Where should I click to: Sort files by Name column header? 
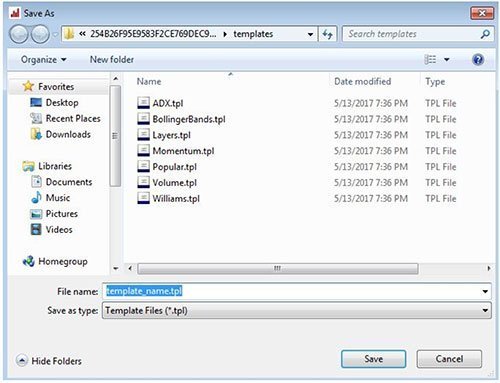149,81
